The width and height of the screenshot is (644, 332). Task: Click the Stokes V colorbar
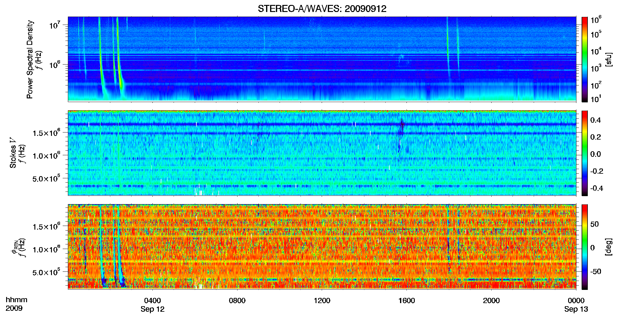585,153
